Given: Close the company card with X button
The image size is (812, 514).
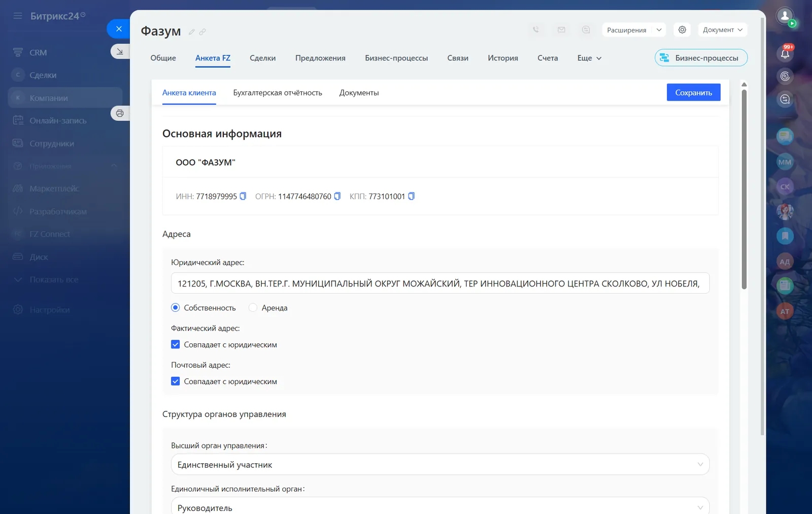Looking at the screenshot, I should (119, 29).
